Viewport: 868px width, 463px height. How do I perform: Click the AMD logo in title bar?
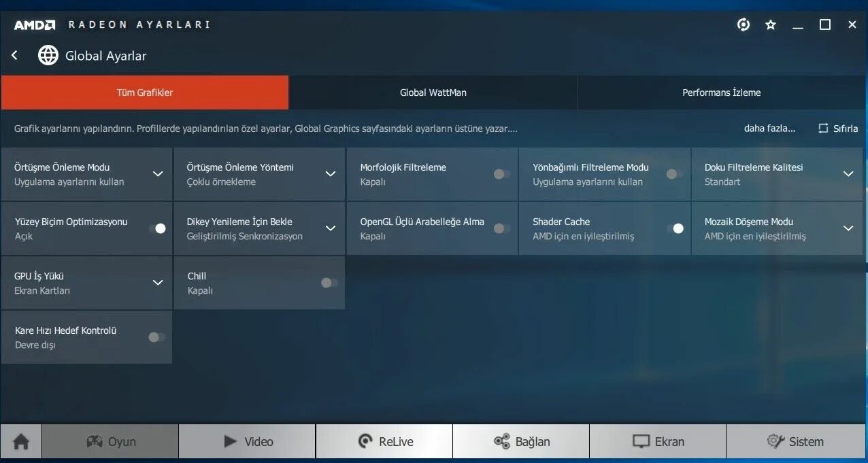coord(35,24)
